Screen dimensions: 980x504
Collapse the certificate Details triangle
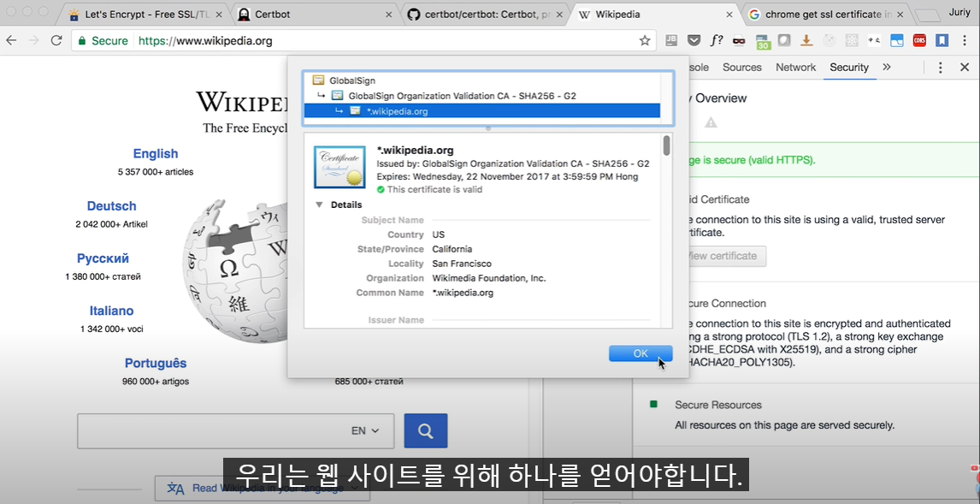(x=319, y=205)
